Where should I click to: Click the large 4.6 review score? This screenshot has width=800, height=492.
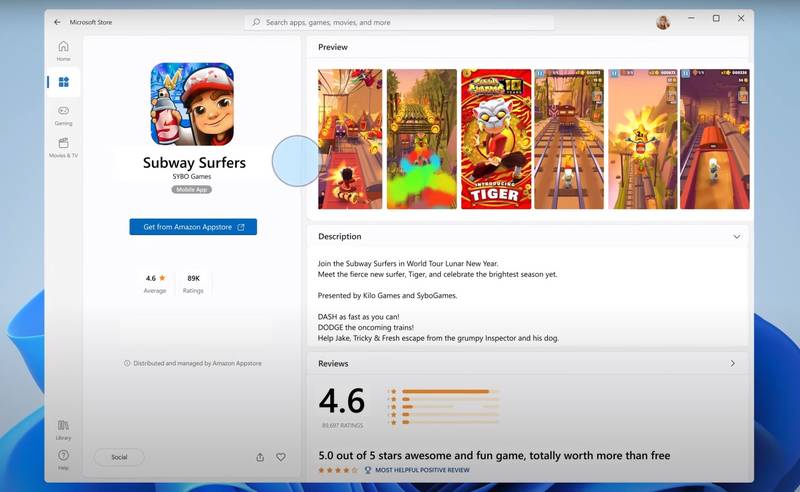(342, 401)
